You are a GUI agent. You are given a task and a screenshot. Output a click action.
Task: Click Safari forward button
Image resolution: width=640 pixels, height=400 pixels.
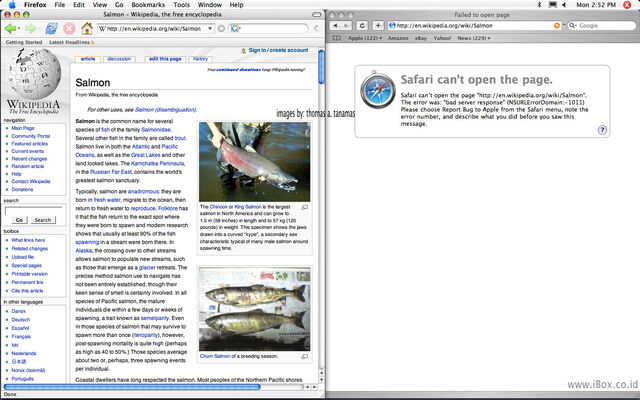(x=347, y=25)
